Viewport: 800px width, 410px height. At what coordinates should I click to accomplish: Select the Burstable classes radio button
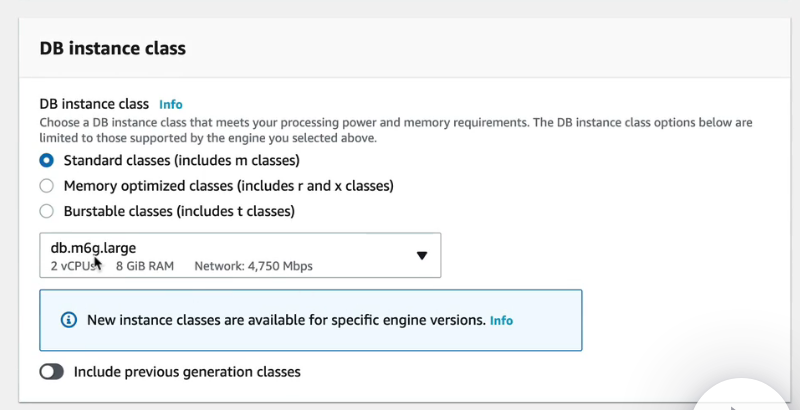tap(47, 211)
